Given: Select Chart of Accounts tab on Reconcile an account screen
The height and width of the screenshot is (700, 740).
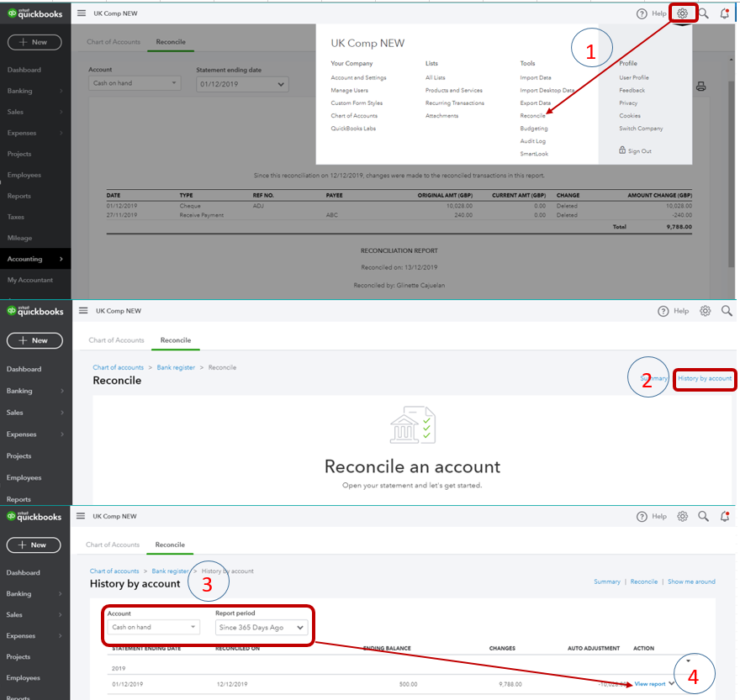Looking at the screenshot, I should coord(116,340).
